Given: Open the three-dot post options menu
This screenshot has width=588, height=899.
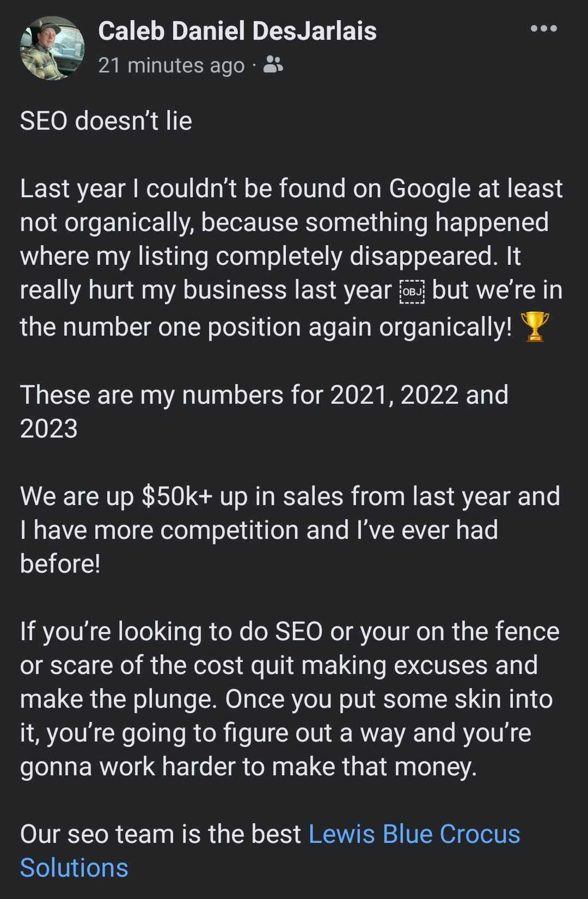Looking at the screenshot, I should [x=543, y=29].
